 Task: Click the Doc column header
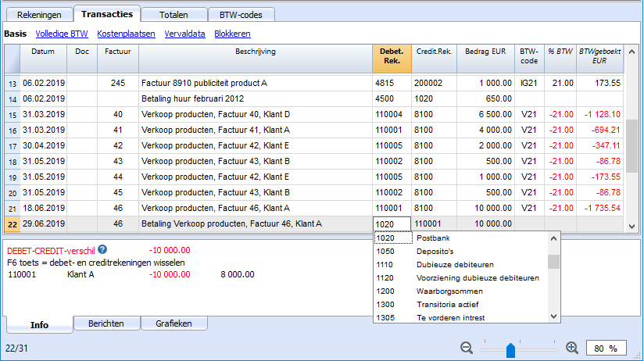(x=82, y=59)
